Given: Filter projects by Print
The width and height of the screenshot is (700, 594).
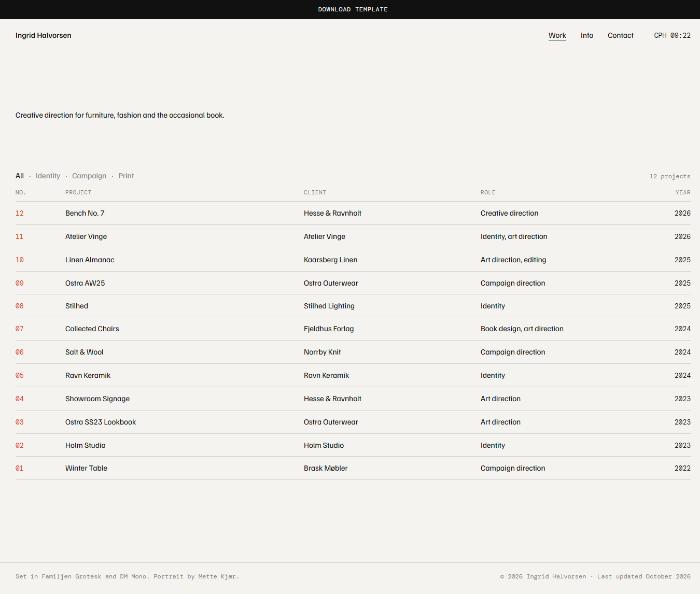Looking at the screenshot, I should [126, 176].
